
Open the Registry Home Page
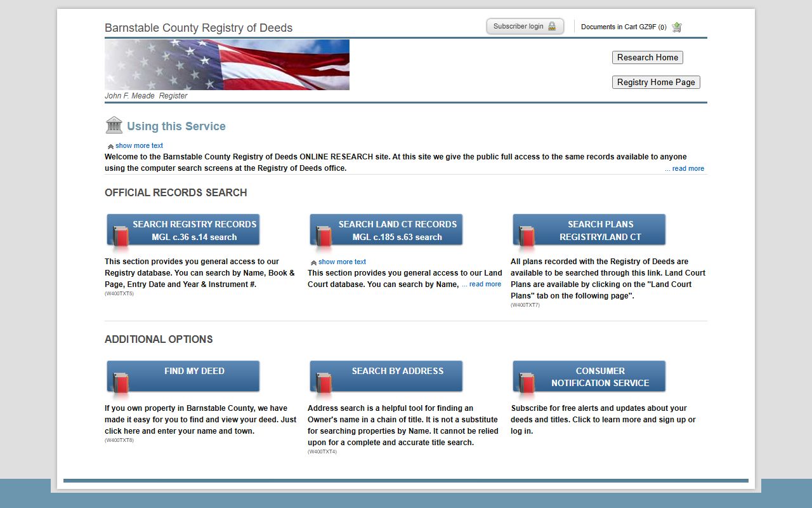(x=655, y=82)
